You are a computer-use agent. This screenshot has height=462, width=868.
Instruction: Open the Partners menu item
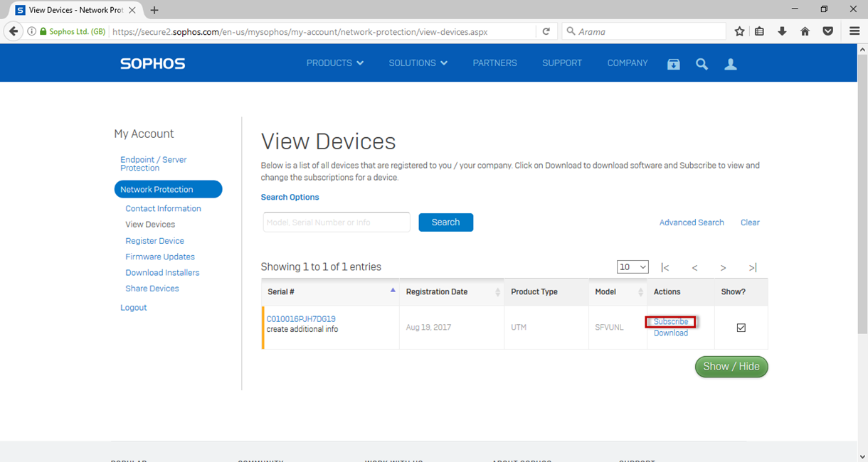click(x=494, y=63)
